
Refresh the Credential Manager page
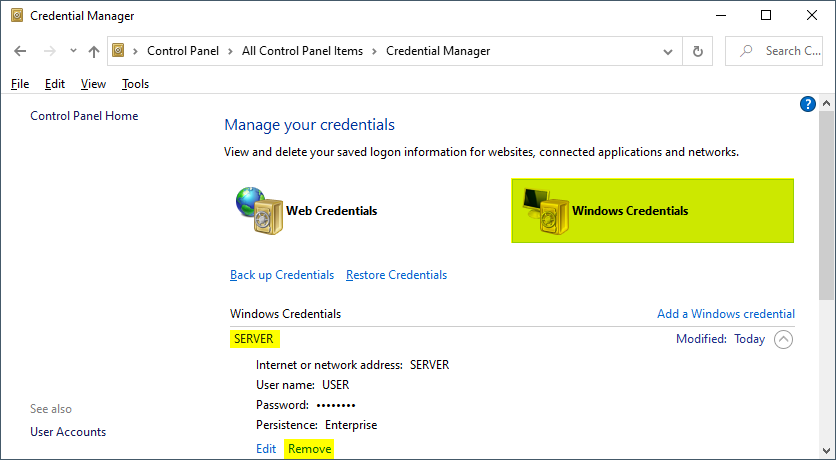pyautogui.click(x=697, y=51)
